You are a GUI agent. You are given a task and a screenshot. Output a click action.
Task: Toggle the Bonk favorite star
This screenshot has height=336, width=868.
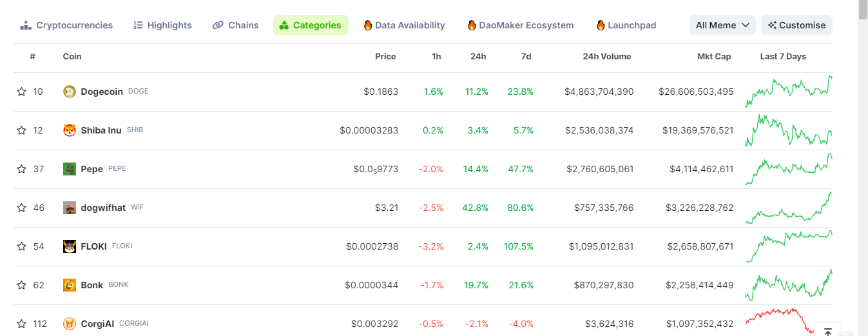[21, 285]
